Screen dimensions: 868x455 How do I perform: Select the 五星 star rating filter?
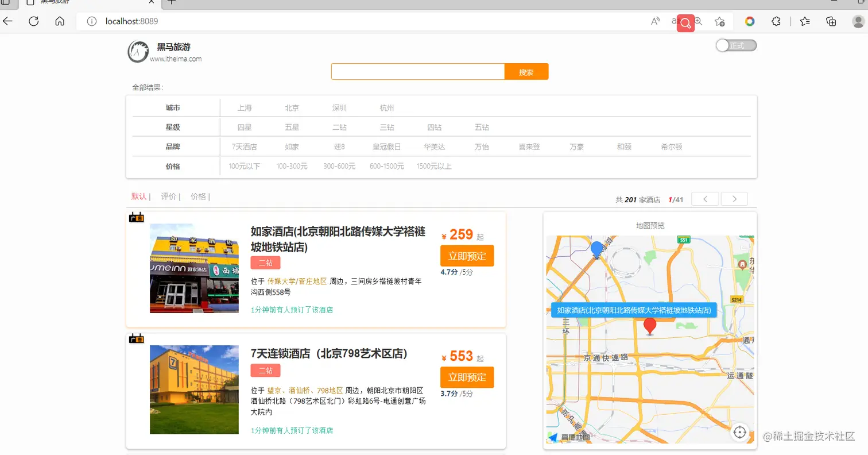click(292, 128)
